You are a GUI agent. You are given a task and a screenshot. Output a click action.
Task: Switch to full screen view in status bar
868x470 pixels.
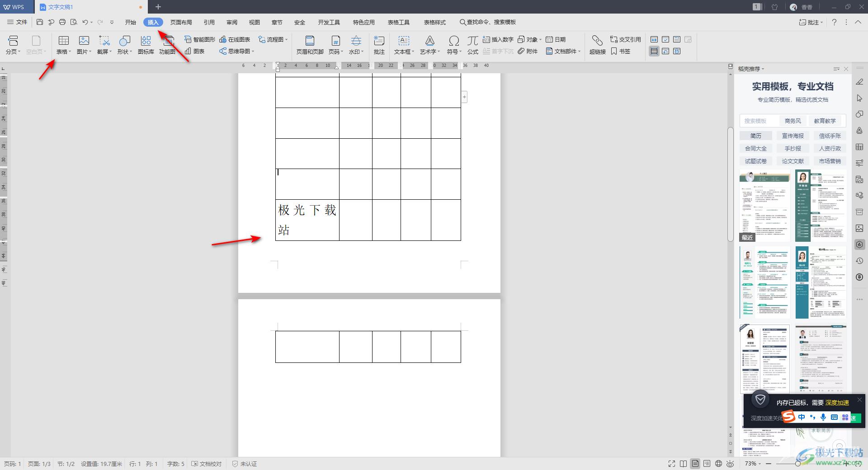coord(672,464)
